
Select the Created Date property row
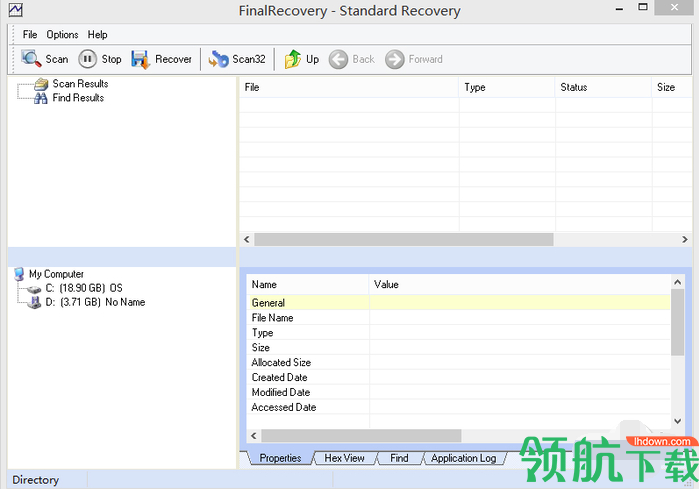coord(458,377)
